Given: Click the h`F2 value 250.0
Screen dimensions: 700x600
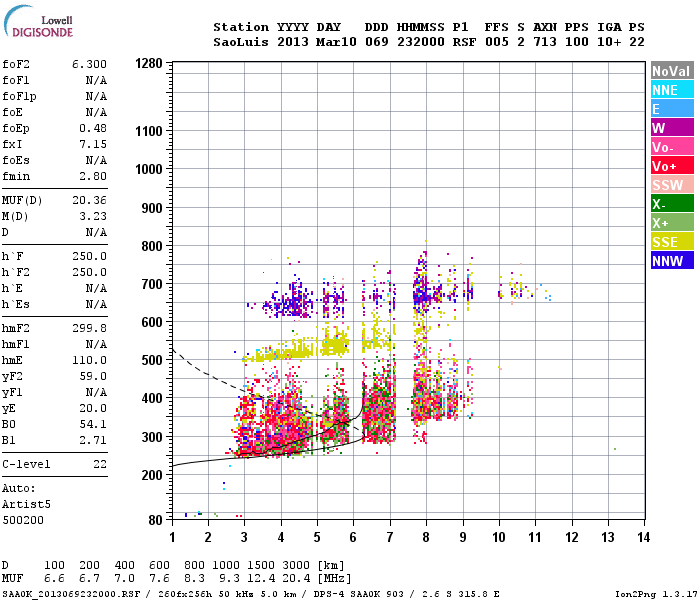Looking at the screenshot, I should tap(89, 272).
